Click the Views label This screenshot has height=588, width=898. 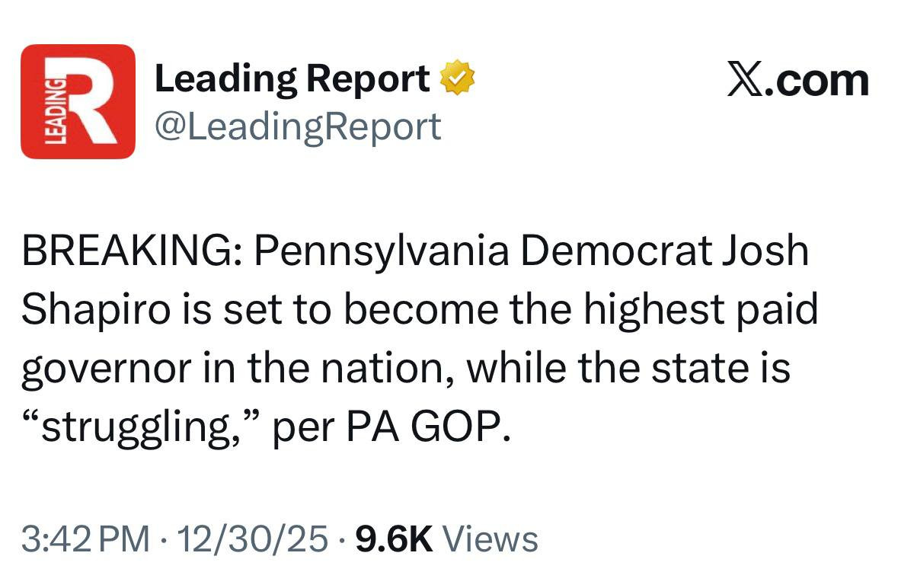point(490,539)
